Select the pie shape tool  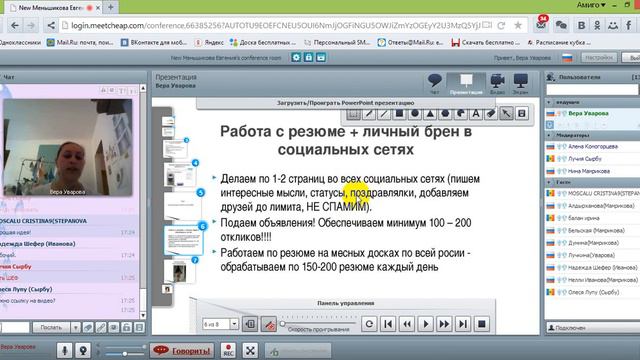pos(460,113)
